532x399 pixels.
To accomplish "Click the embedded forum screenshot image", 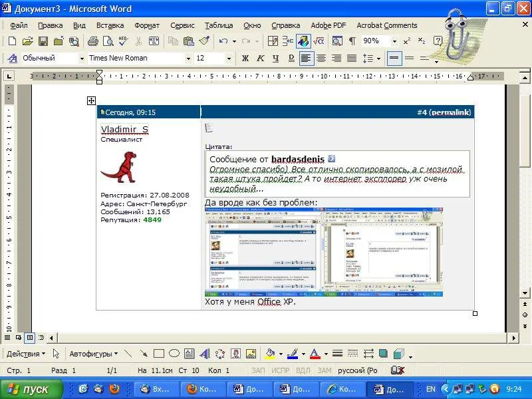I will 324,251.
